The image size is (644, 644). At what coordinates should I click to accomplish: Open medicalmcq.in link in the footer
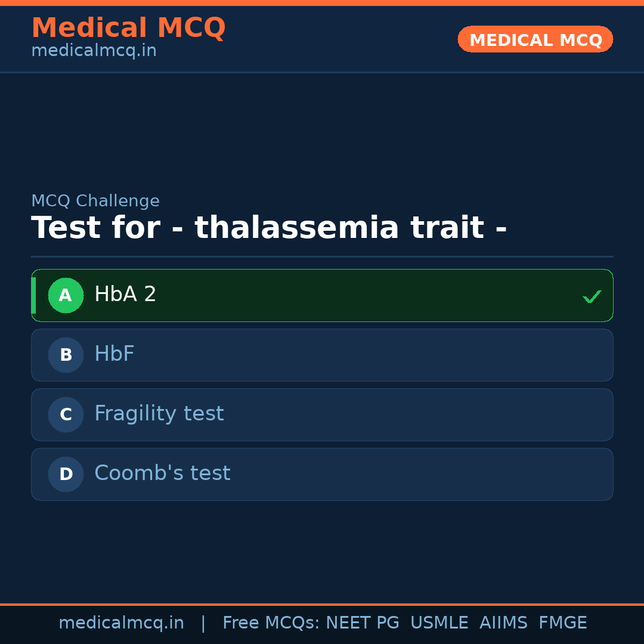click(x=121, y=623)
